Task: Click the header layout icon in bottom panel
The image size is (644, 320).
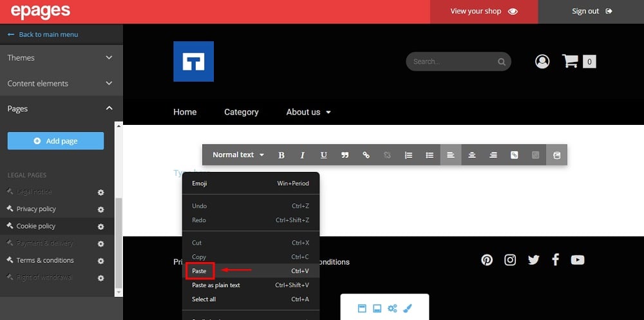Action: click(x=362, y=308)
